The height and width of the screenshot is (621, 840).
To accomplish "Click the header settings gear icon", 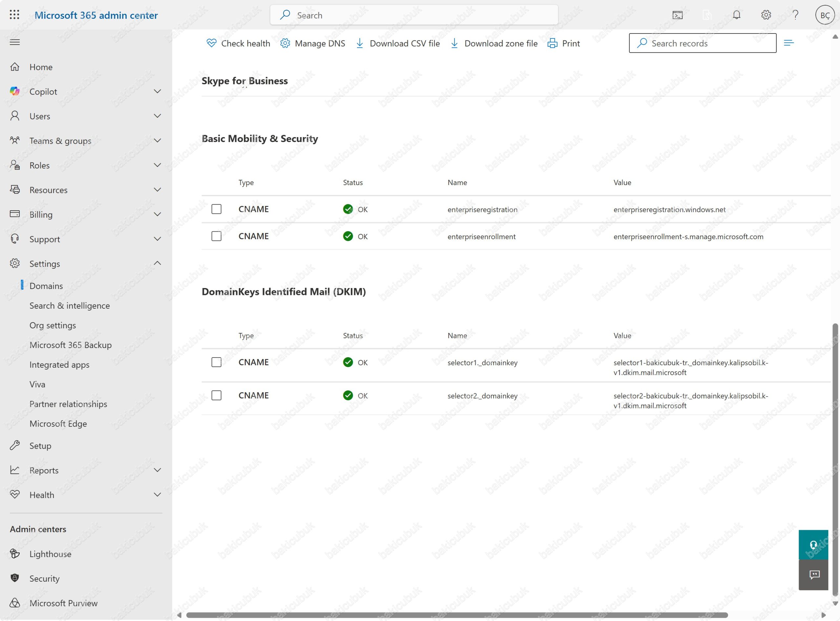I will coord(766,15).
